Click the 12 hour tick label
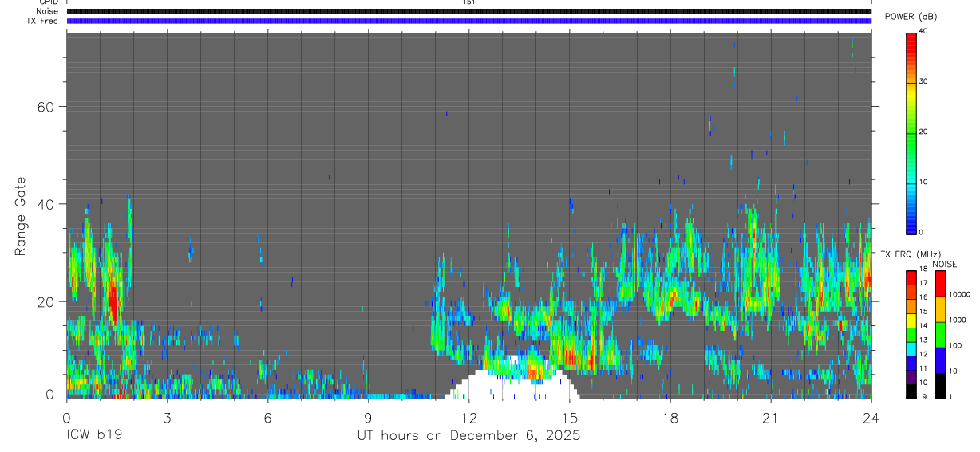This screenshot has height=452, width=980. 469,417
